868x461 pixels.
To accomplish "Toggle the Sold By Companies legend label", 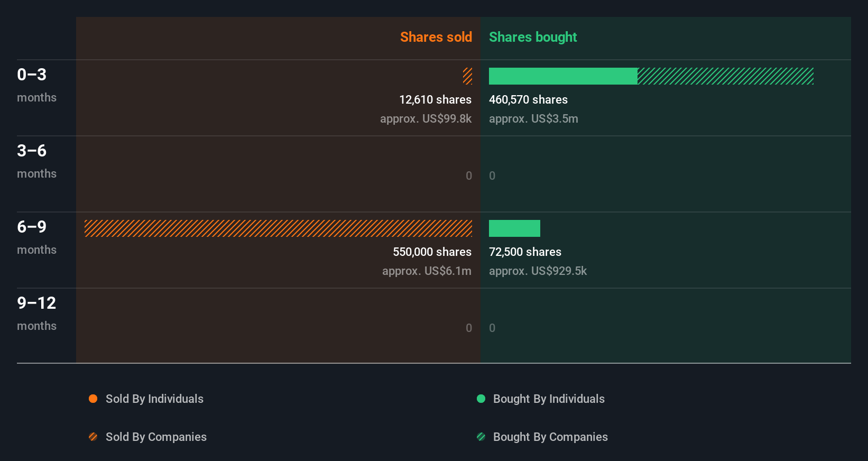I will 156,437.
